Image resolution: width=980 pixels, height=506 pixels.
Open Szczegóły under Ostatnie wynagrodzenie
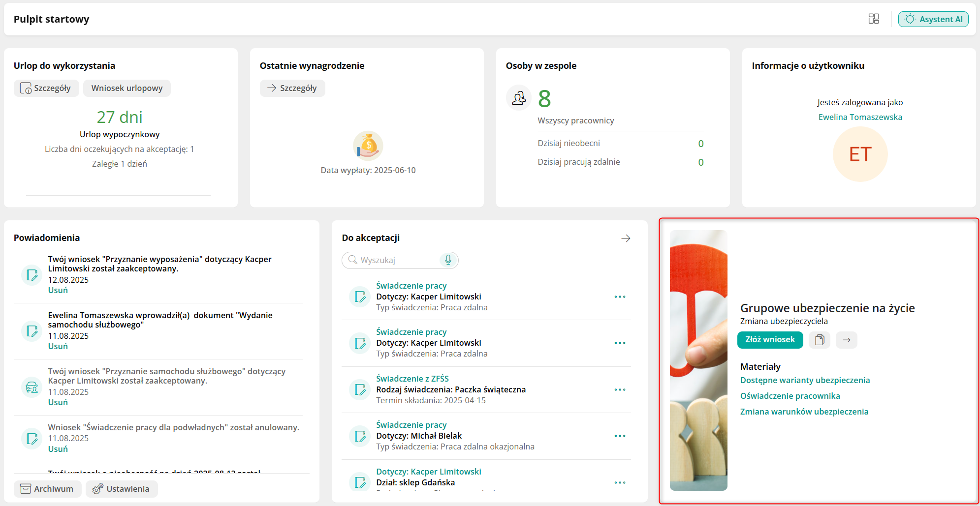(292, 88)
